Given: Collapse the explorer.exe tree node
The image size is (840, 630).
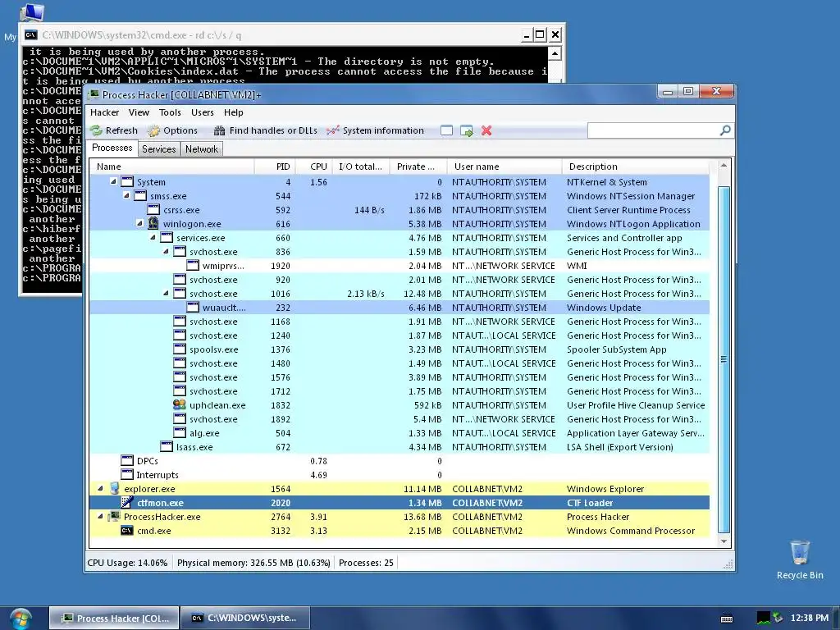Looking at the screenshot, I should coord(100,488).
